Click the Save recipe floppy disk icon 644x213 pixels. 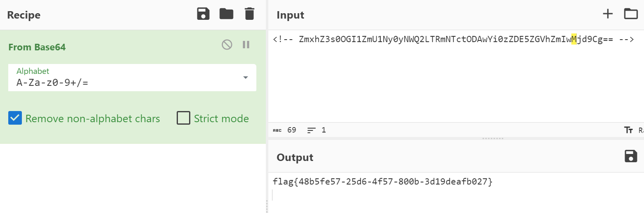click(203, 14)
